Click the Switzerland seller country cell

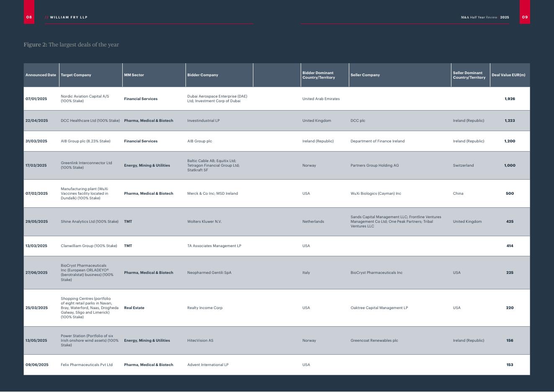coord(464,165)
